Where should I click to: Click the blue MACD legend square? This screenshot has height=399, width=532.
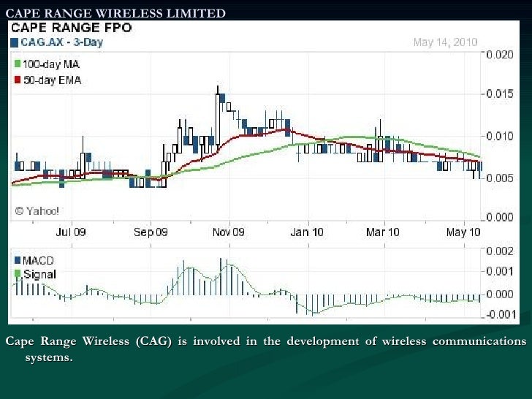(x=18, y=260)
